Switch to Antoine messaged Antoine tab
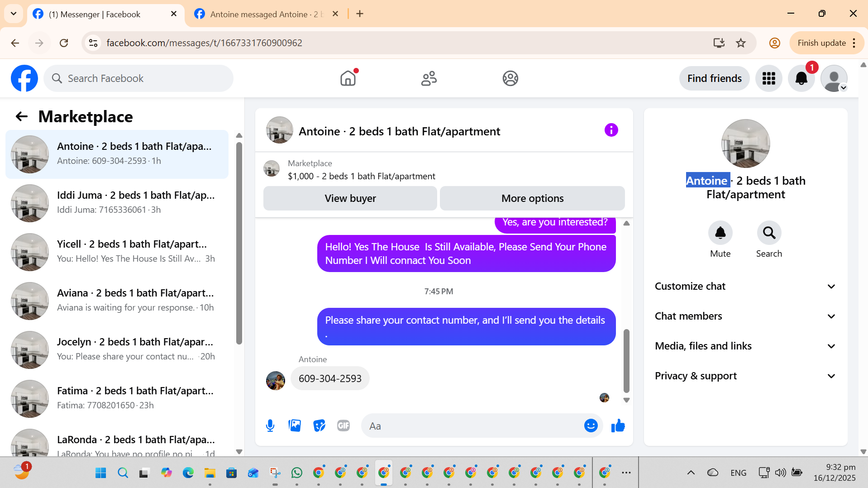 (267, 14)
